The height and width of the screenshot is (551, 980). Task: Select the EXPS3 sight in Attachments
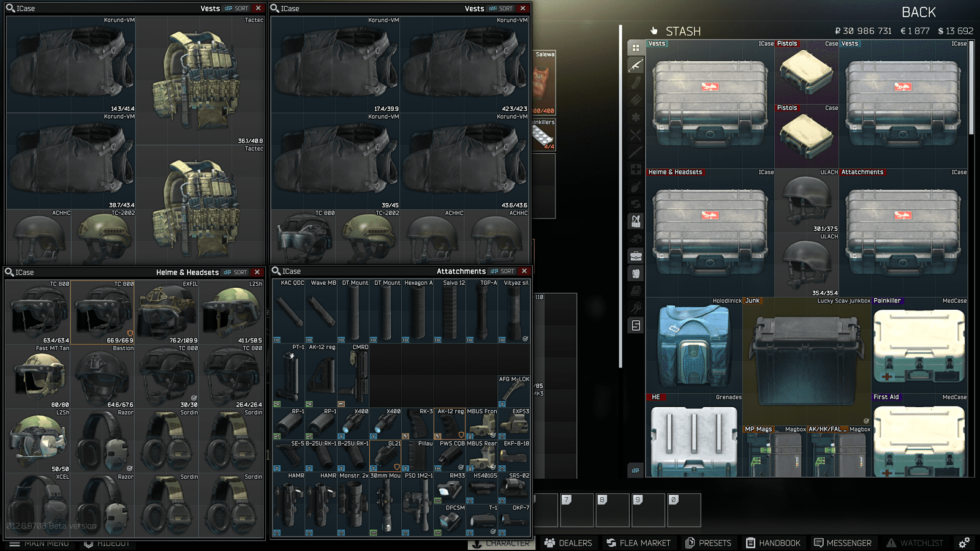[514, 424]
